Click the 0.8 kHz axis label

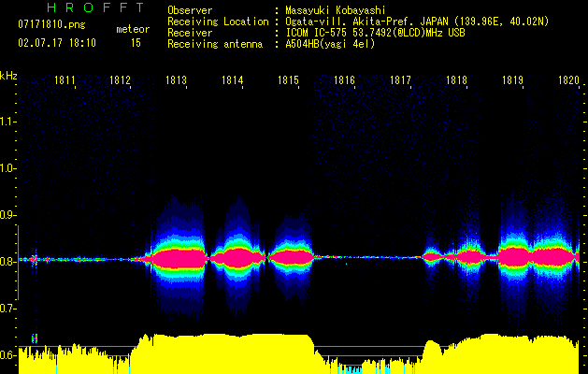7,262
